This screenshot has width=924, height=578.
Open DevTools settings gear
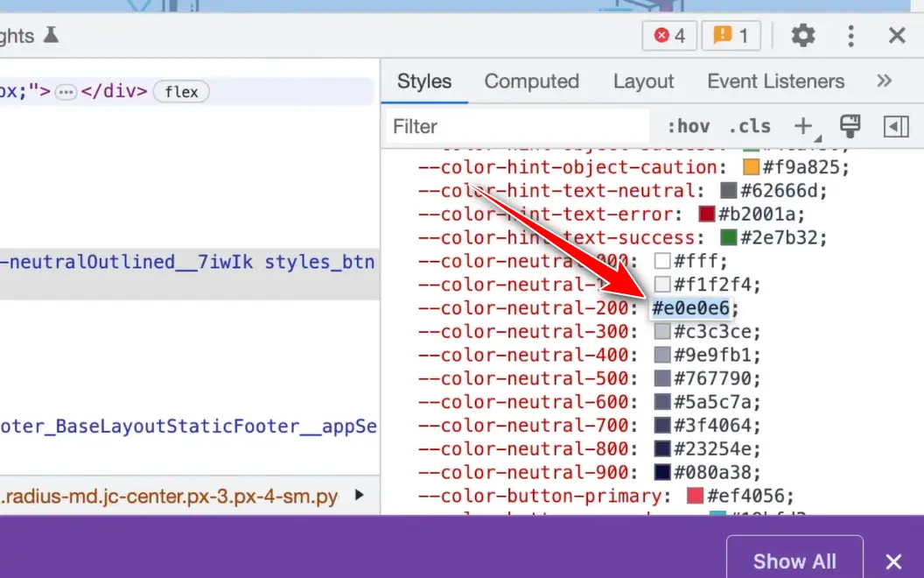tap(802, 36)
